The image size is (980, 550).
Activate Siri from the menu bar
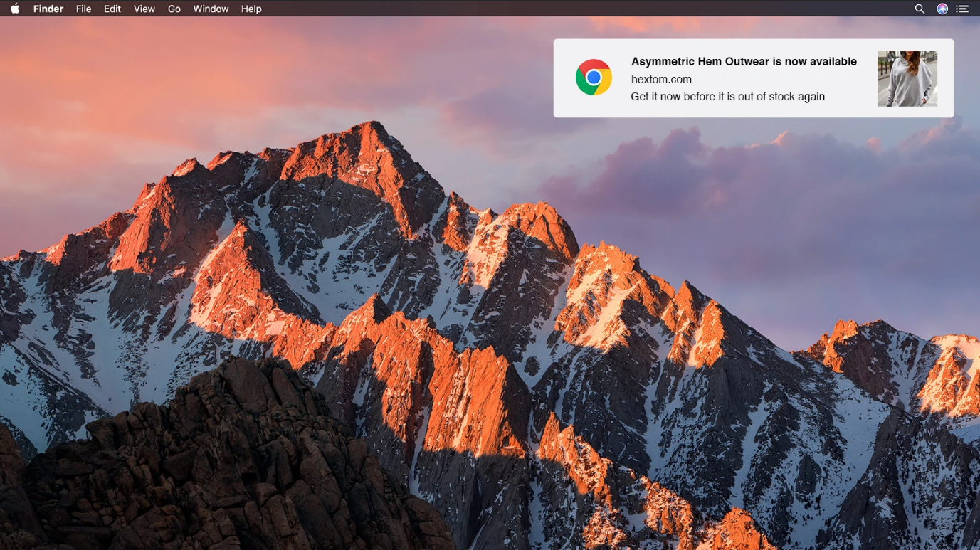pos(942,9)
